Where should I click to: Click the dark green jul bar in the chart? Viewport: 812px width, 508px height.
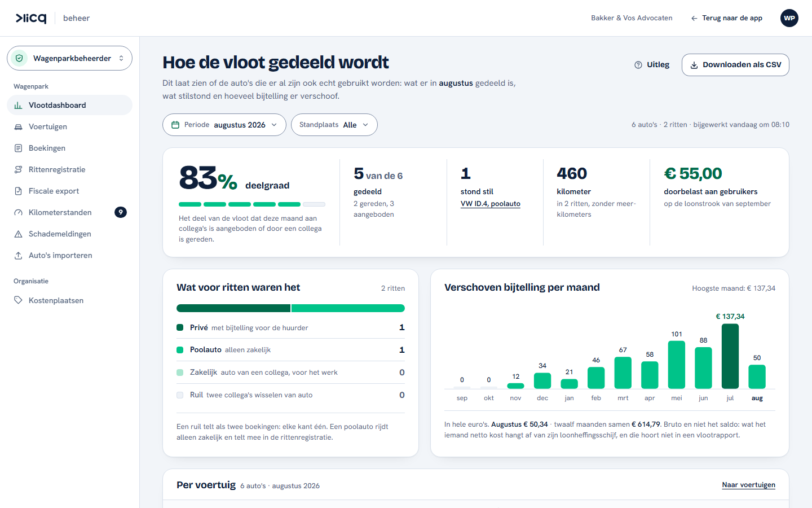point(730,356)
